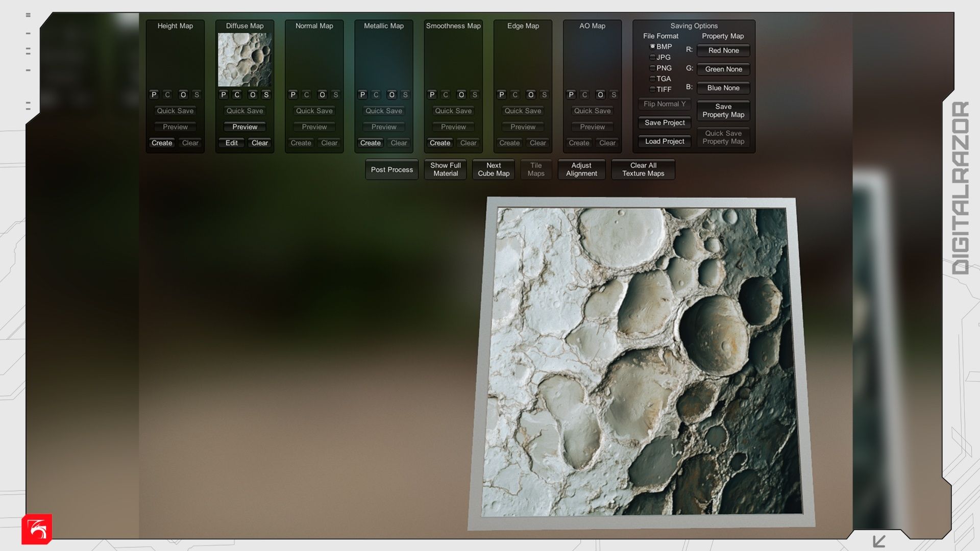Open Post Process settings
Image resolution: width=980 pixels, height=551 pixels.
coord(391,169)
